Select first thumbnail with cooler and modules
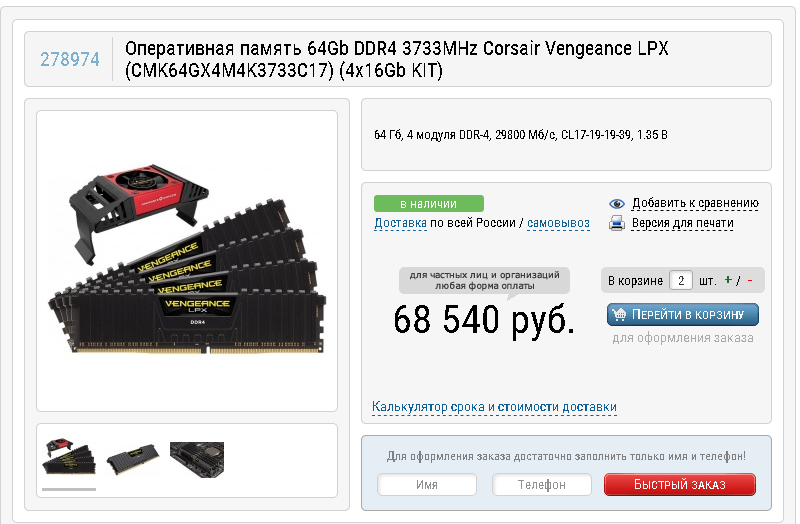The height and width of the screenshot is (524, 800). [69, 457]
